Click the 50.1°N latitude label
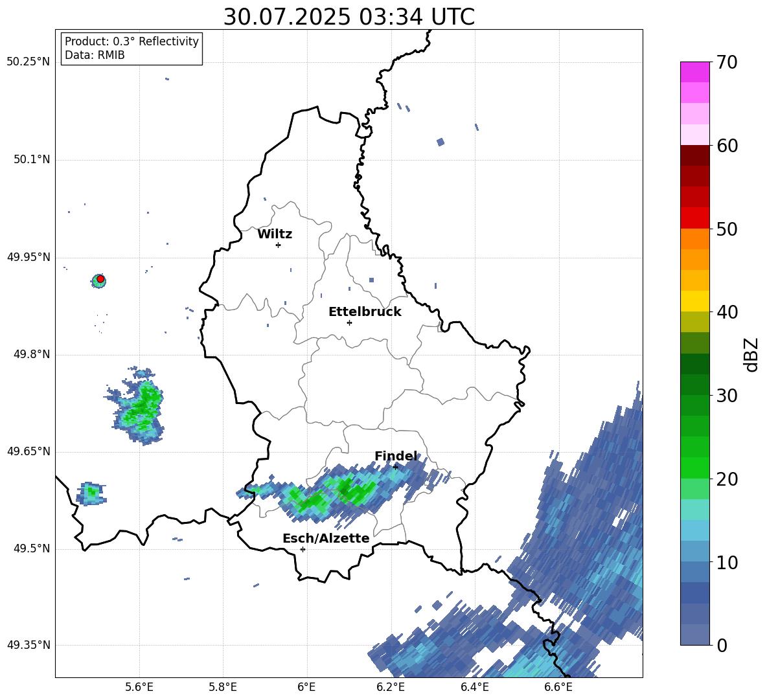This screenshot has width=767, height=700. (32, 160)
